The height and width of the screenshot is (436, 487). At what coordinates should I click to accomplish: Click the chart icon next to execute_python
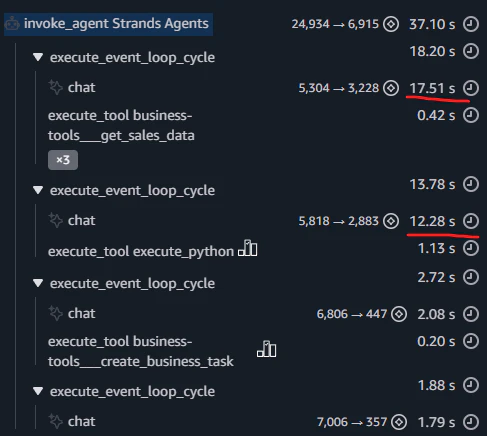248,248
